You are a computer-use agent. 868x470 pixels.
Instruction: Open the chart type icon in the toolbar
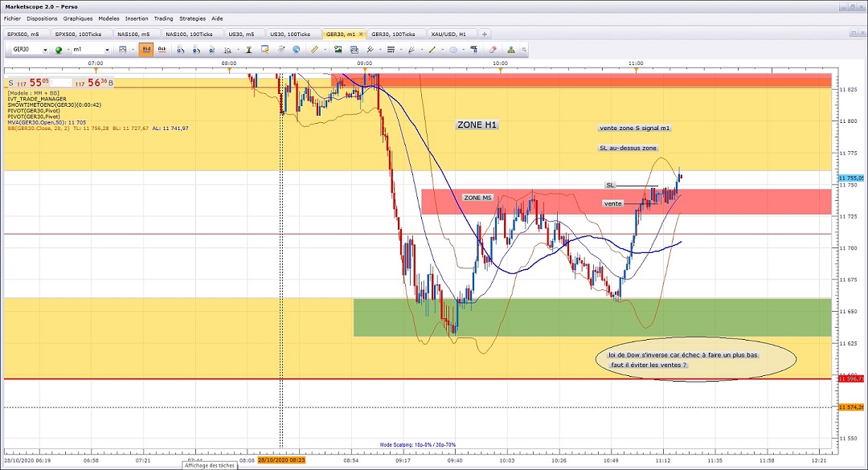[x=123, y=49]
